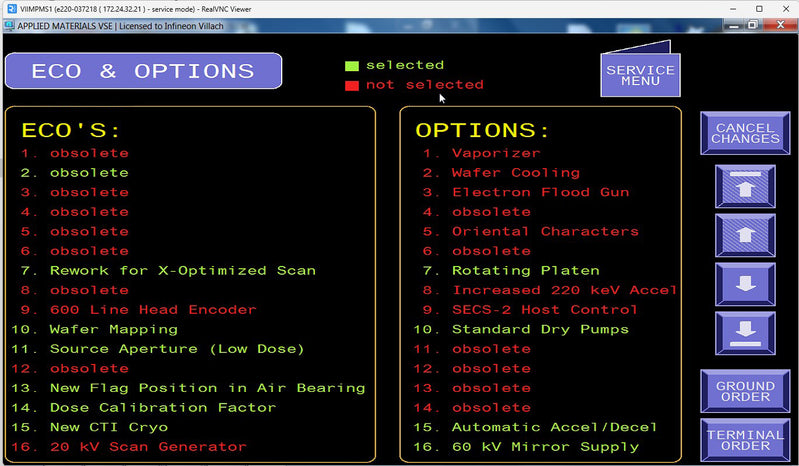Select option 12 obsolete entry
The image size is (799, 466).
(472, 369)
